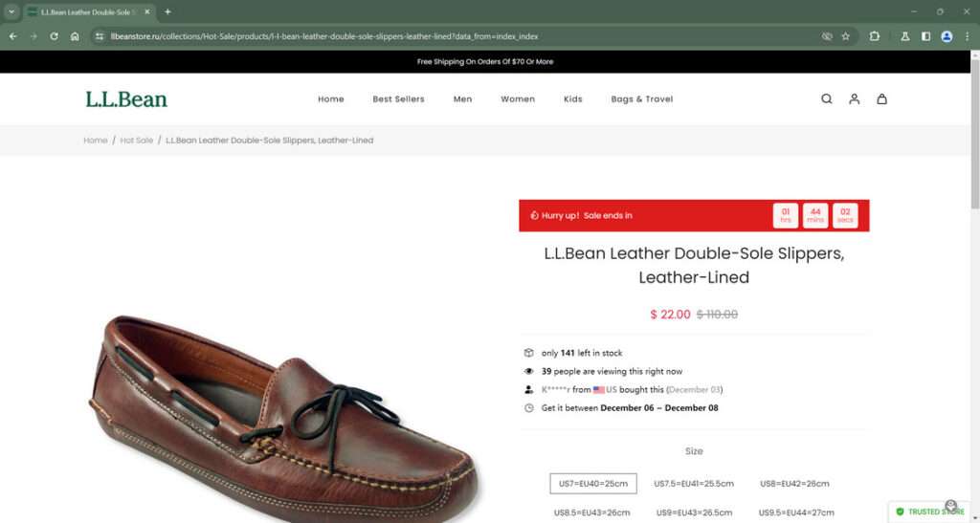980x523 pixels.
Task: Reload the page in the browser
Action: click(54, 36)
